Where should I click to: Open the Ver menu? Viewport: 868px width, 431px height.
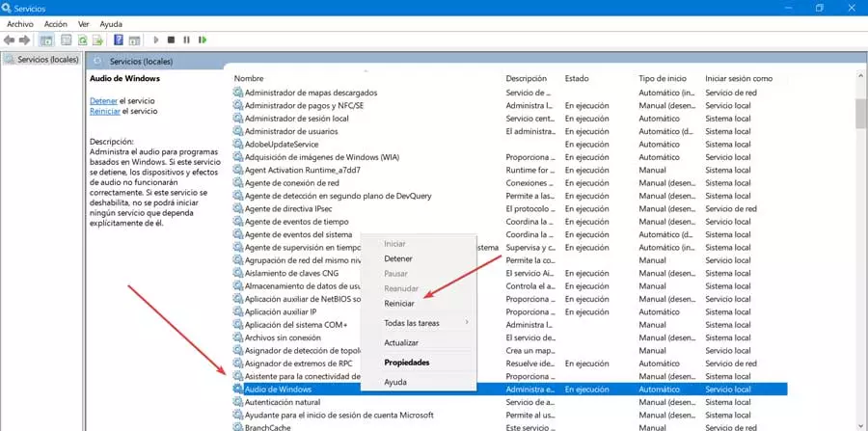click(x=84, y=24)
